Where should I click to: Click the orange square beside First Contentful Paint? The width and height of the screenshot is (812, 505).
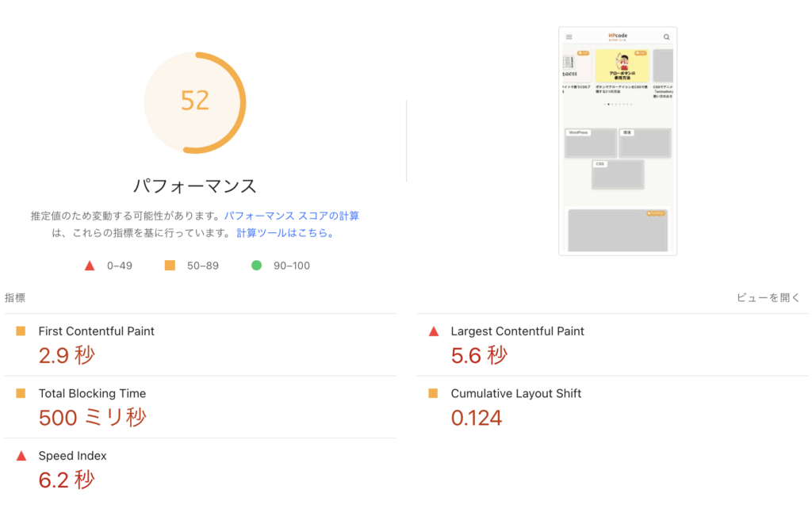coord(21,331)
